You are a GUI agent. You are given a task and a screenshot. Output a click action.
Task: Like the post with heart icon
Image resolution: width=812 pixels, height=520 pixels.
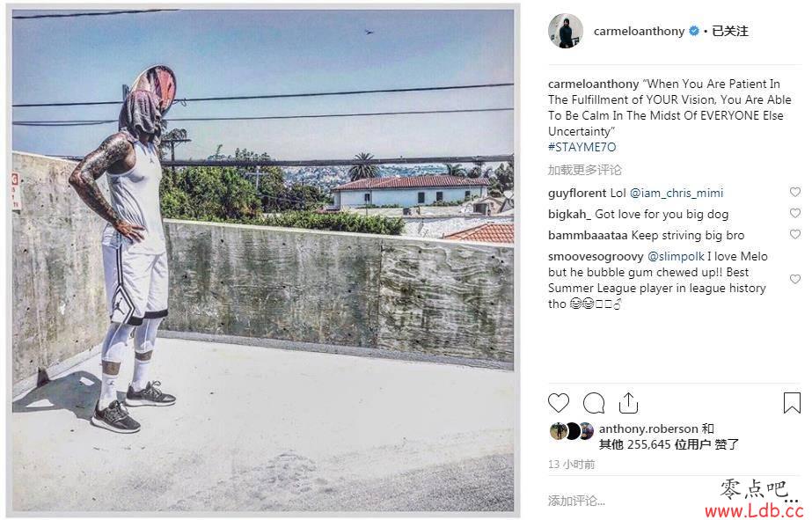(559, 403)
